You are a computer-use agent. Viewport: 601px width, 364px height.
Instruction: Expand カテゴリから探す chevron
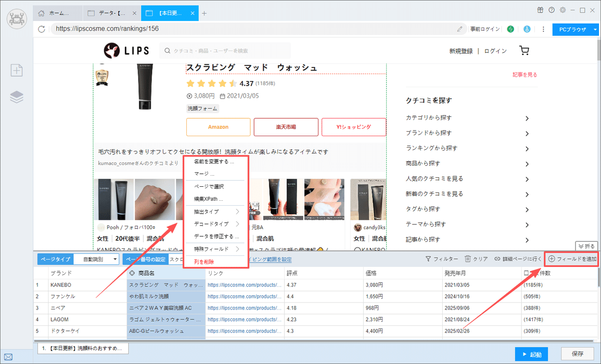coord(527,118)
